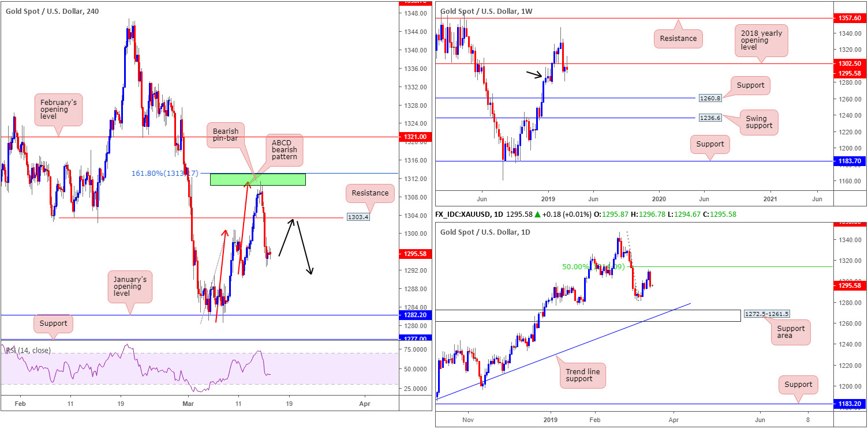Viewport: 868px width, 429px height.
Task: Select the red 1357.60 price axis label
Action: [x=851, y=18]
